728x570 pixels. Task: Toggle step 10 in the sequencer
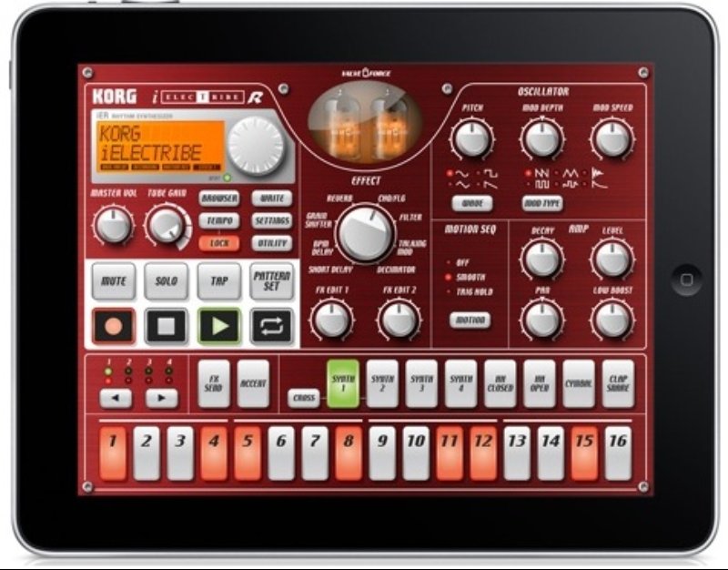pos(416,453)
